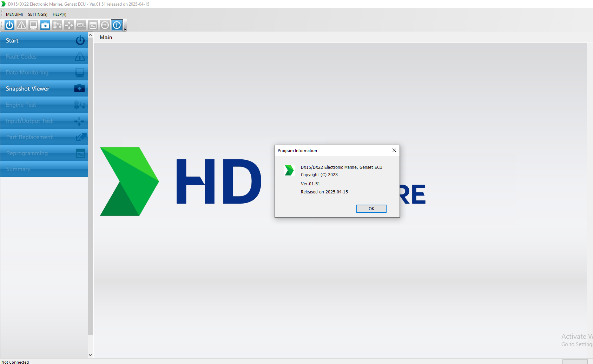Select Part Replacement in the sidebar
The height and width of the screenshot is (364, 593).
[44, 137]
